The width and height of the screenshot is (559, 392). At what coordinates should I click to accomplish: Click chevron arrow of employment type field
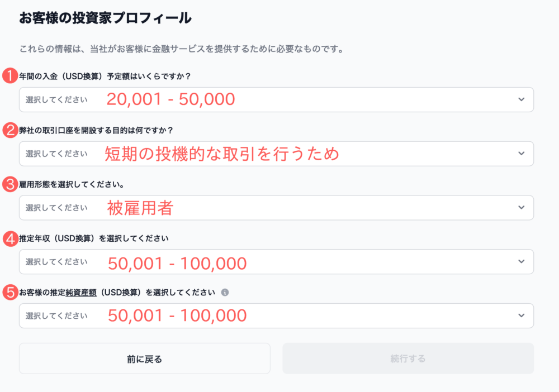[521, 207]
